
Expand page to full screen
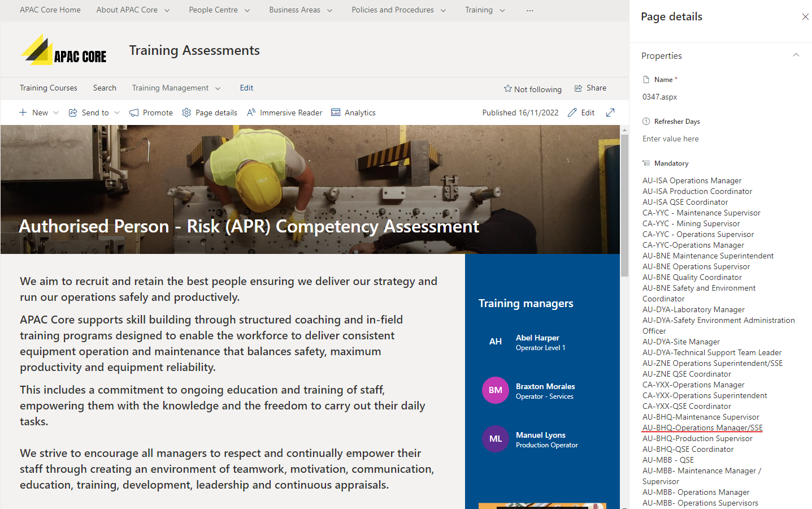610,113
